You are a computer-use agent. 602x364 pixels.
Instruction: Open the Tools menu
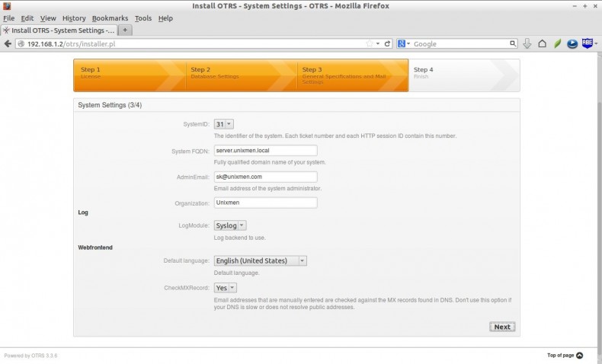142,18
